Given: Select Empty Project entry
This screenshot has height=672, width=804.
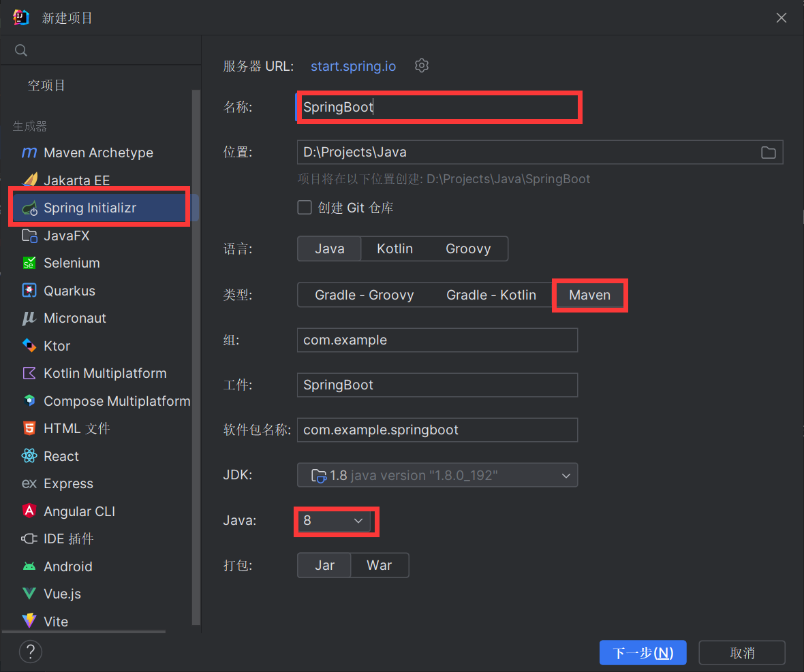Looking at the screenshot, I should pyautogui.click(x=46, y=86).
